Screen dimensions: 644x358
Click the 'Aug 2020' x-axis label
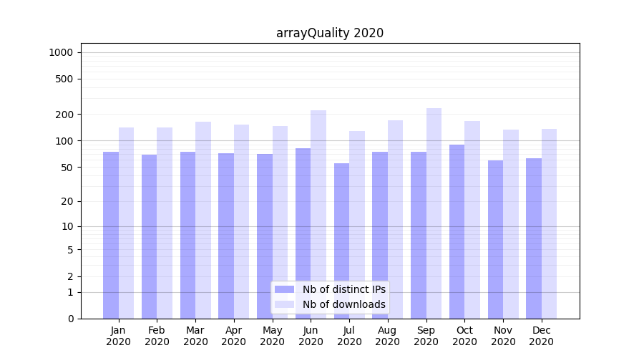click(x=388, y=336)
